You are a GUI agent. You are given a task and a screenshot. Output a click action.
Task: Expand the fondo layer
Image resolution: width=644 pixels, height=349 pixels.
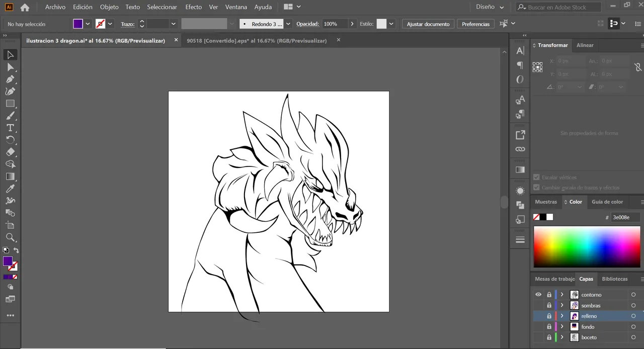[x=562, y=327]
